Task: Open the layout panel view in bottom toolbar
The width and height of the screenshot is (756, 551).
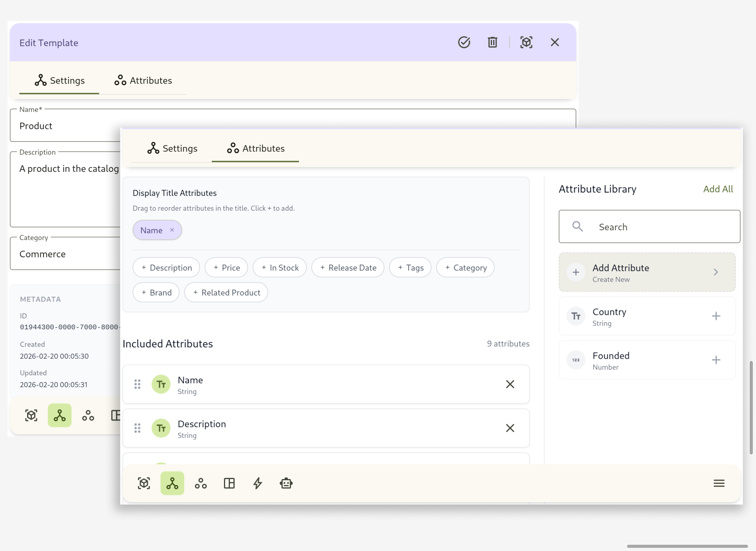Action: coord(229,483)
